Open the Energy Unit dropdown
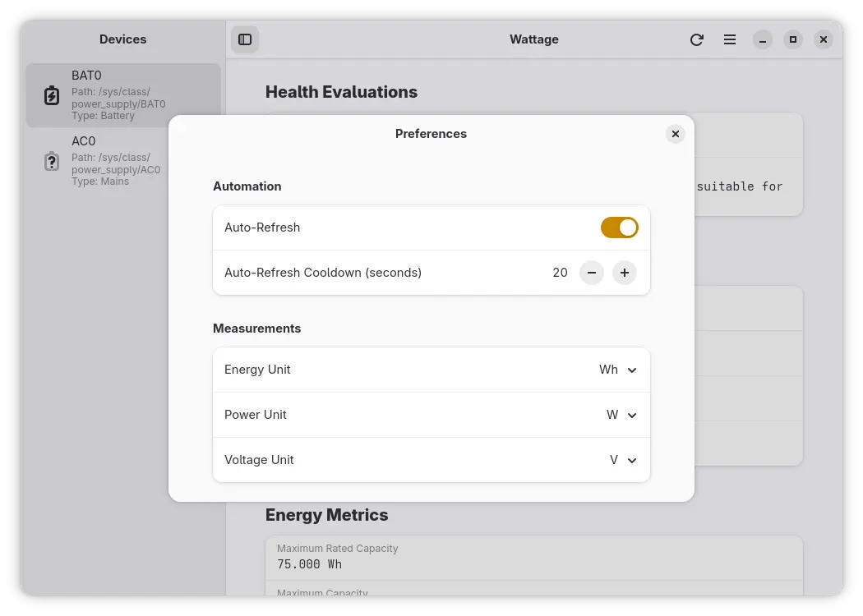 click(617, 370)
